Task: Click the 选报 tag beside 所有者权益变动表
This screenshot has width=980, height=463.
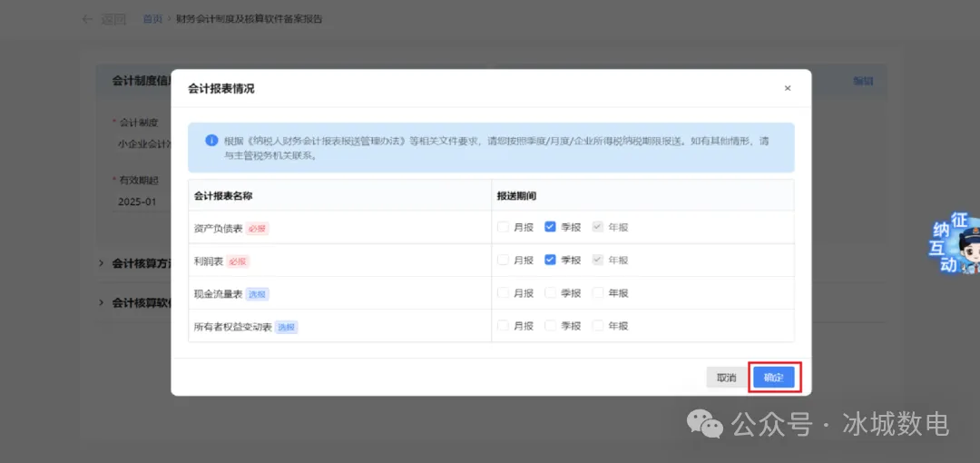Action: [x=286, y=327]
